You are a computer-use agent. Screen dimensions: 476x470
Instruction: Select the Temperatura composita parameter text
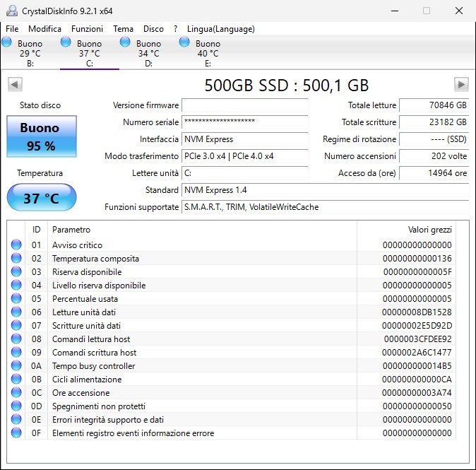(95, 259)
